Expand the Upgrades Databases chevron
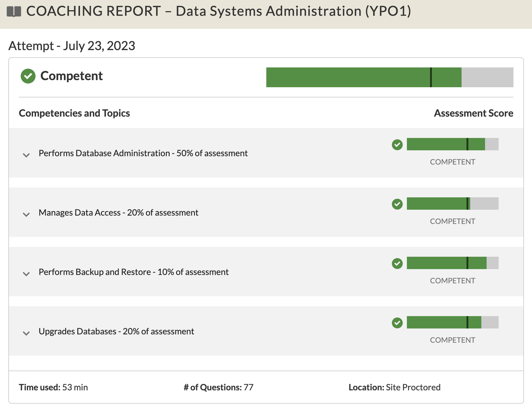532x412 pixels. [26, 333]
